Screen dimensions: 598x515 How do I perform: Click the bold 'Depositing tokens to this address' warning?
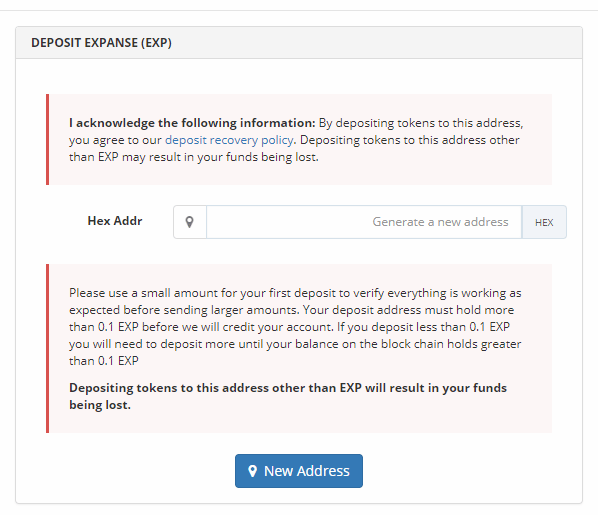coord(288,396)
